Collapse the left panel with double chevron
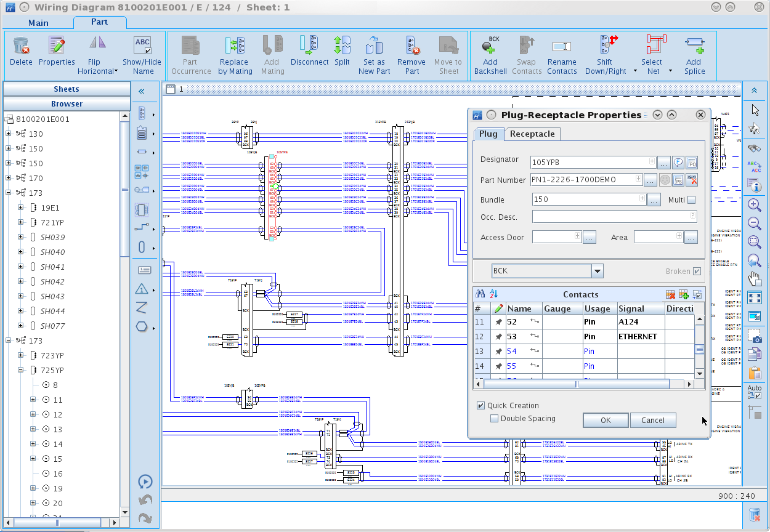 [142, 91]
